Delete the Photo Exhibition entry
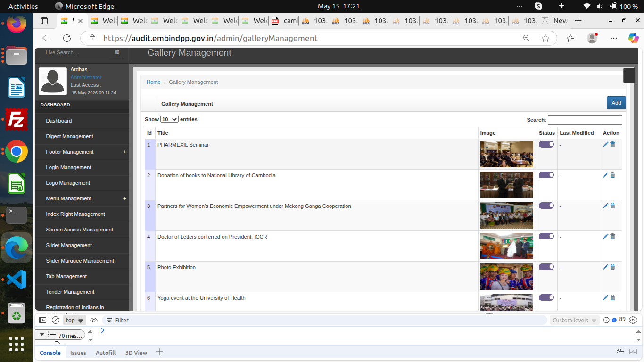 pyautogui.click(x=613, y=267)
